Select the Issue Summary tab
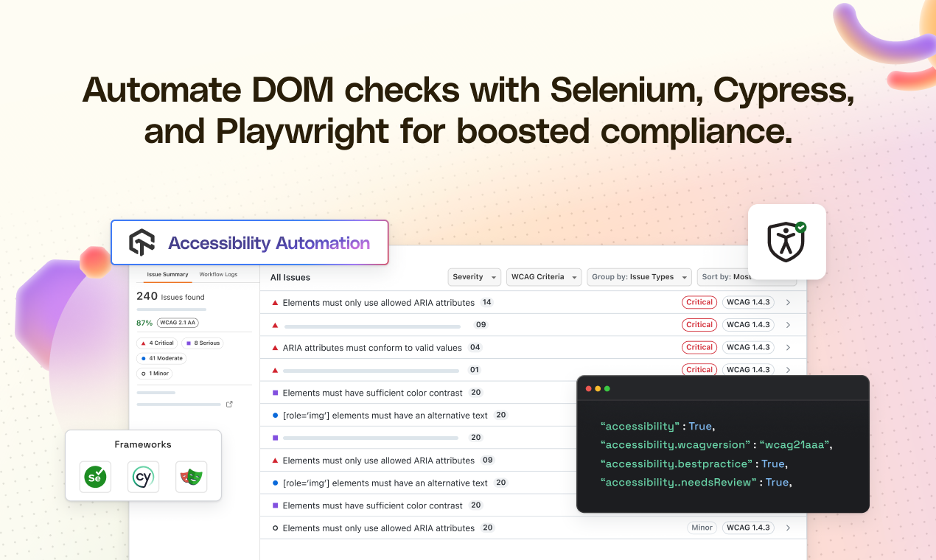Viewport: 936px width, 560px height. [x=167, y=274]
